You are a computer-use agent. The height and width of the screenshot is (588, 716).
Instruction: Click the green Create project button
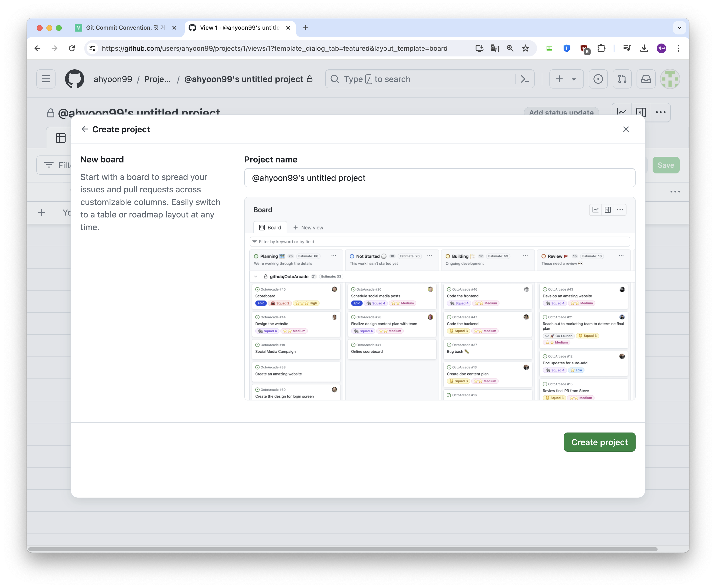pyautogui.click(x=599, y=442)
